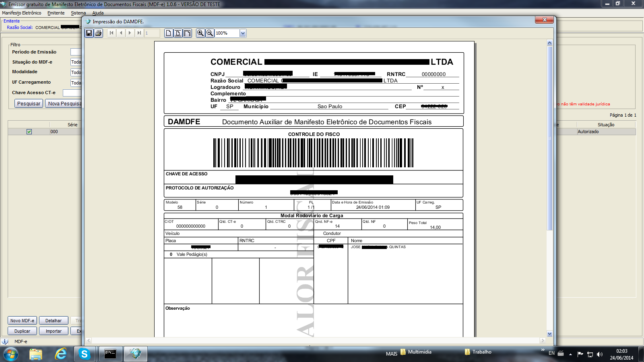Click the EN language indicator
The image size is (644, 362).
(x=551, y=353)
